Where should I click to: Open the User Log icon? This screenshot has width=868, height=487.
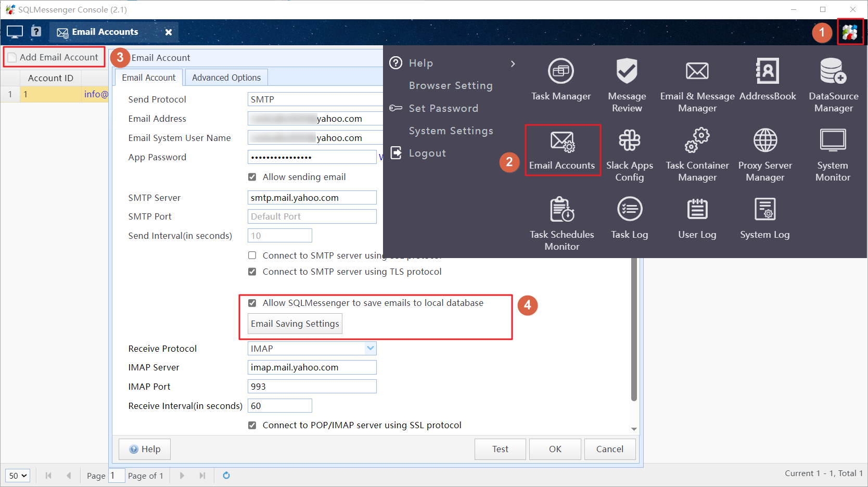697,218
